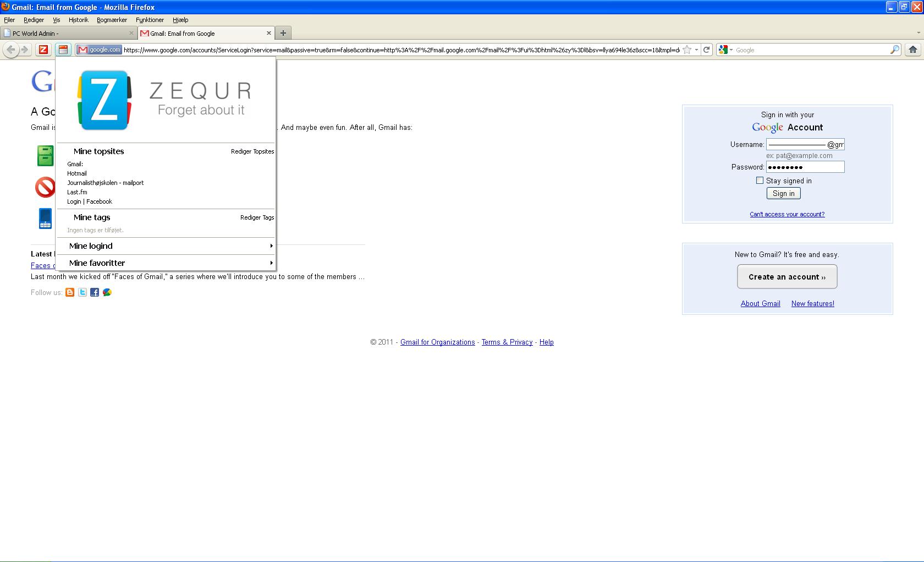Open the list all tabs dropdown
This screenshot has width=924, height=562.
point(918,33)
